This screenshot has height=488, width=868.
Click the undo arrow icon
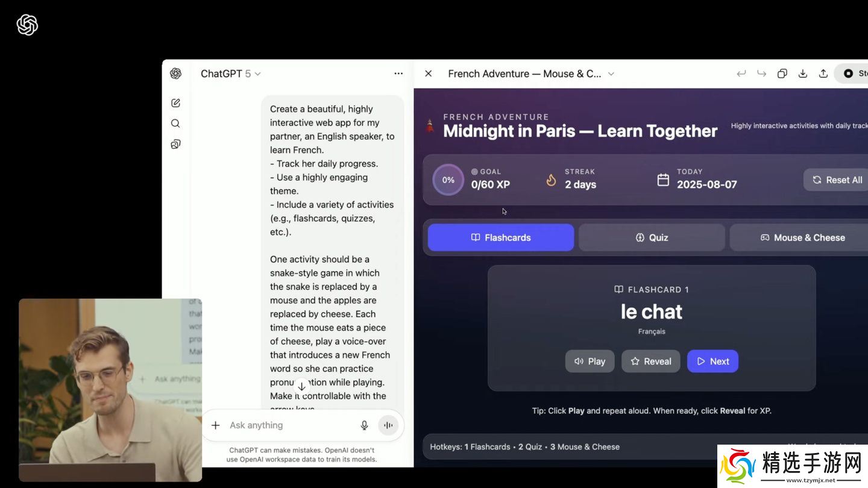(x=741, y=74)
